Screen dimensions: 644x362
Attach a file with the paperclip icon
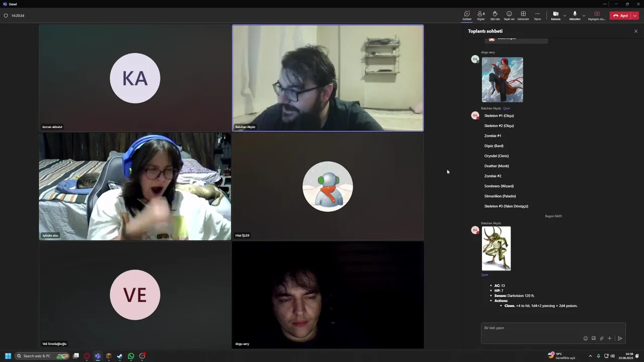pos(602,338)
